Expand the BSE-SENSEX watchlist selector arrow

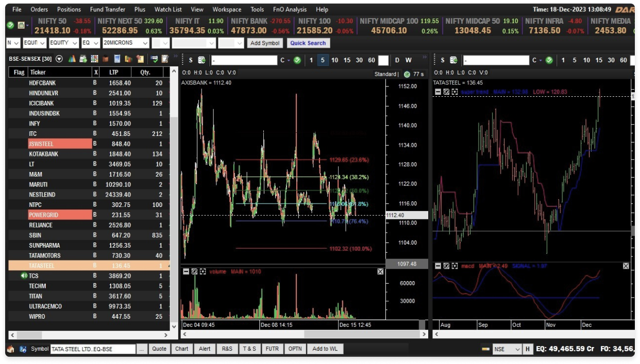[x=59, y=59]
